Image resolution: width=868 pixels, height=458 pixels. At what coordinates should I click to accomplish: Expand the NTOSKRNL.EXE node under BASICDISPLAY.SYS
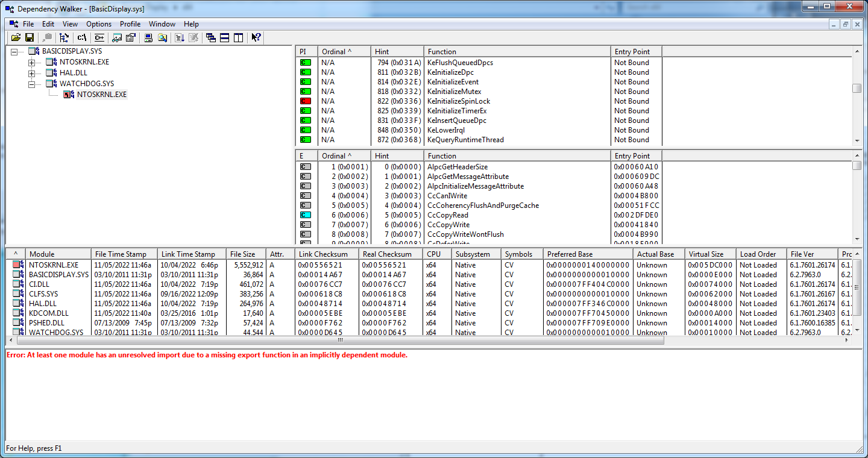tap(32, 63)
